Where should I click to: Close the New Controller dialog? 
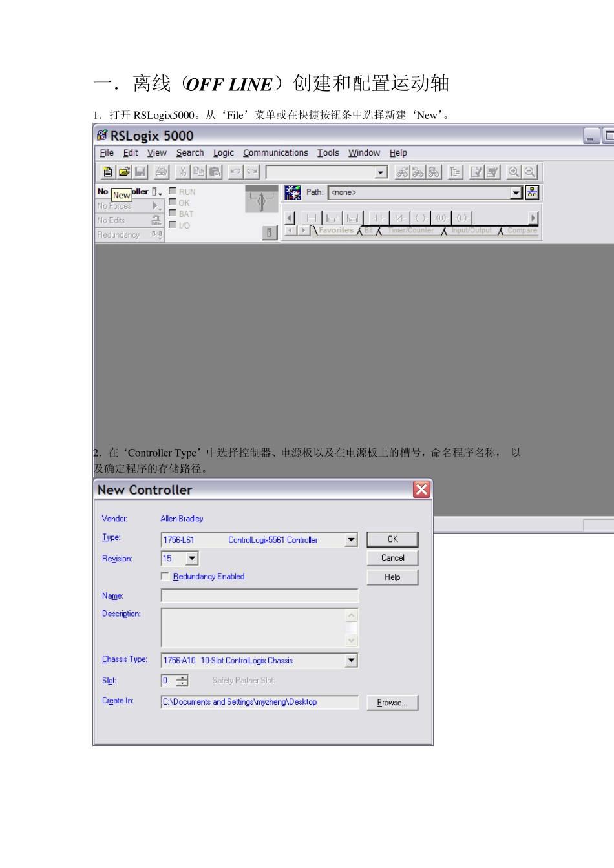point(421,490)
